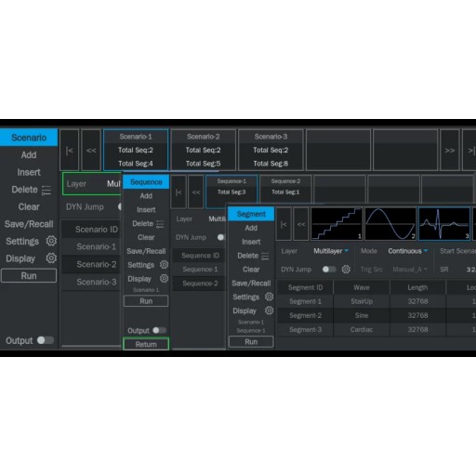Click the Return button in Sequence panel
The image size is (476, 476).
pos(146,344)
